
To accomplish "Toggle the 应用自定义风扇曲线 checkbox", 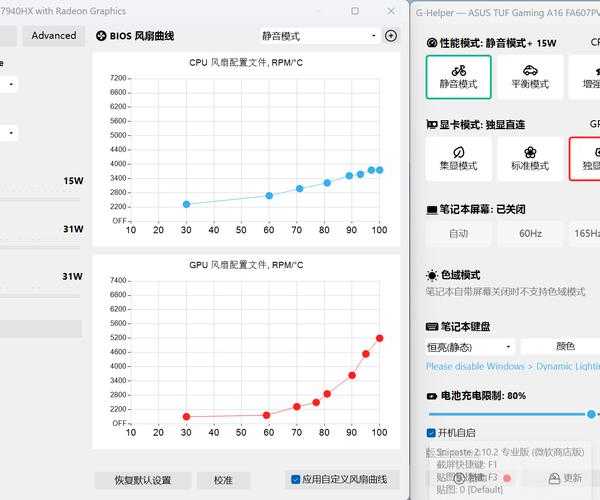I will pyautogui.click(x=295, y=479).
